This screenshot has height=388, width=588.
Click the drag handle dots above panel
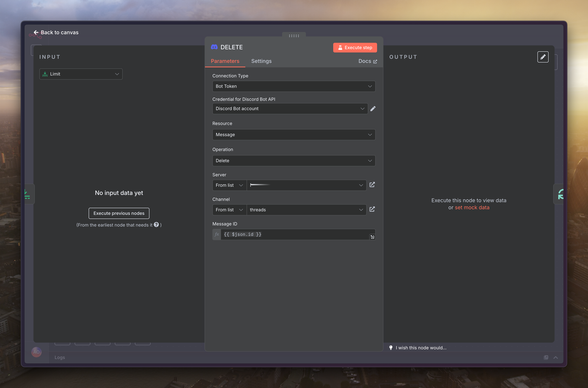tap(294, 36)
